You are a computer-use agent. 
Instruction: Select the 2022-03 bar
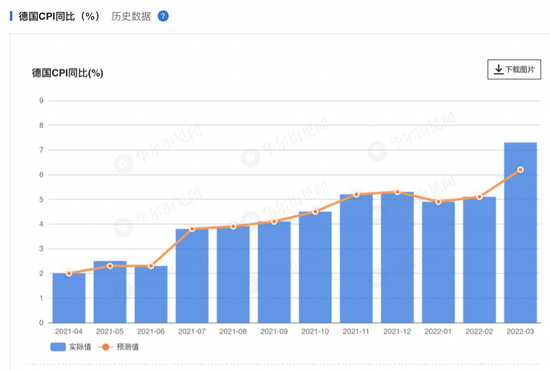(521, 233)
